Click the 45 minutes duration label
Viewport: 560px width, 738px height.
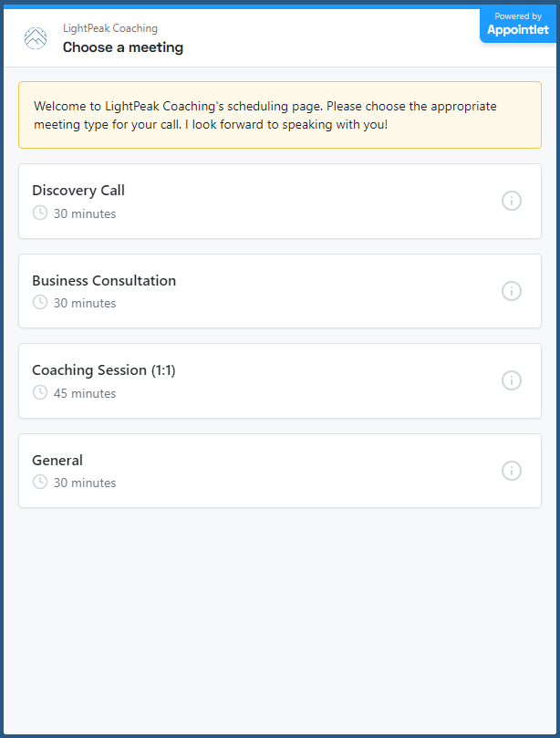(x=85, y=394)
